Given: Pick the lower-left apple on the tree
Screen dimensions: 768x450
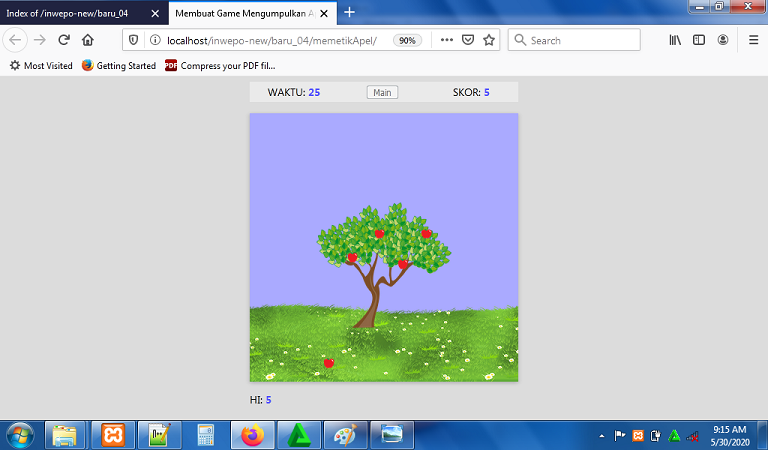Looking at the screenshot, I should [x=352, y=258].
